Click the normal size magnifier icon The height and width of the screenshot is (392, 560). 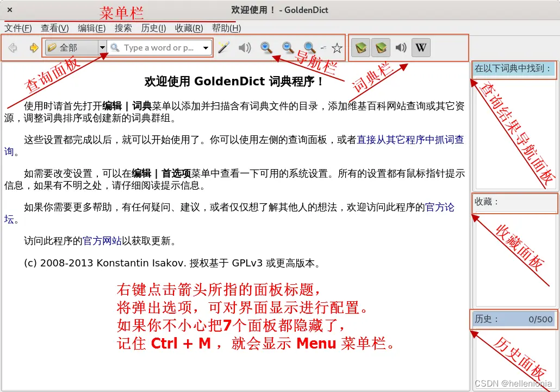pos(309,47)
